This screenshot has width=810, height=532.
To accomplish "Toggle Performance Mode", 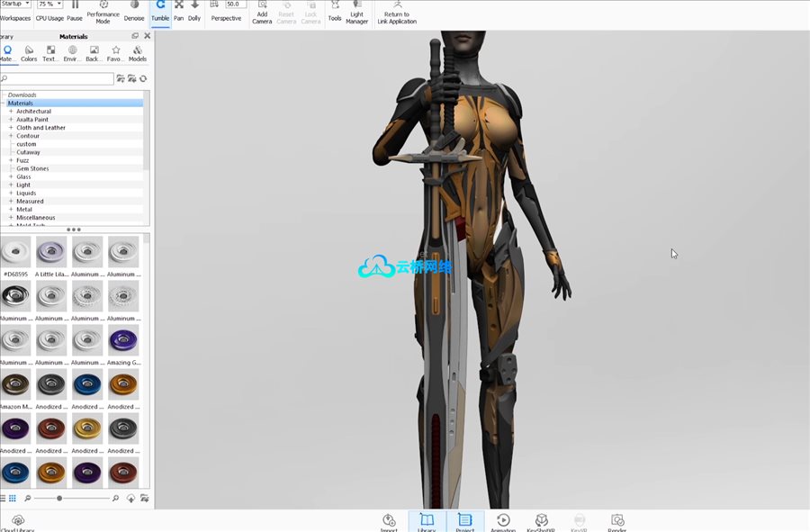I will coord(103,12).
